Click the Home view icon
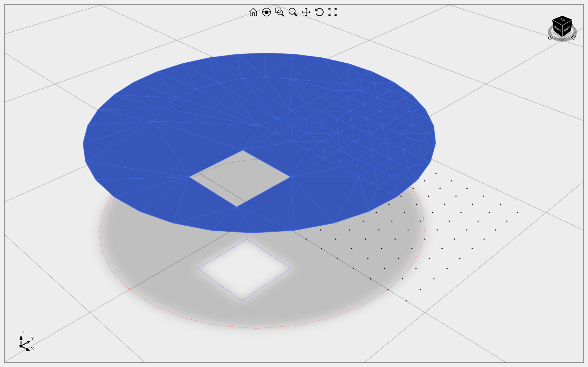 (x=253, y=12)
